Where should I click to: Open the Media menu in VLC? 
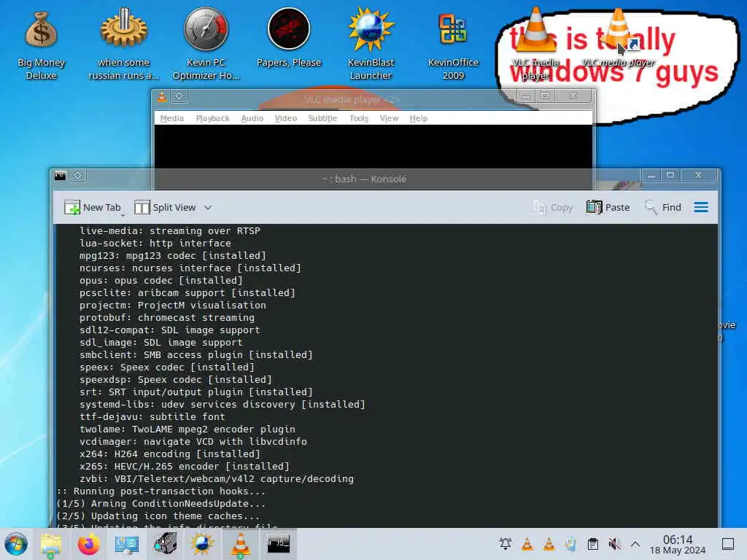[x=172, y=118]
